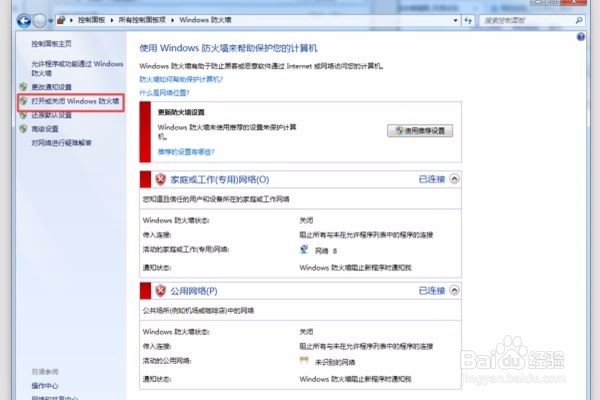Click 更新防火墙设置 heading text

tap(181, 112)
